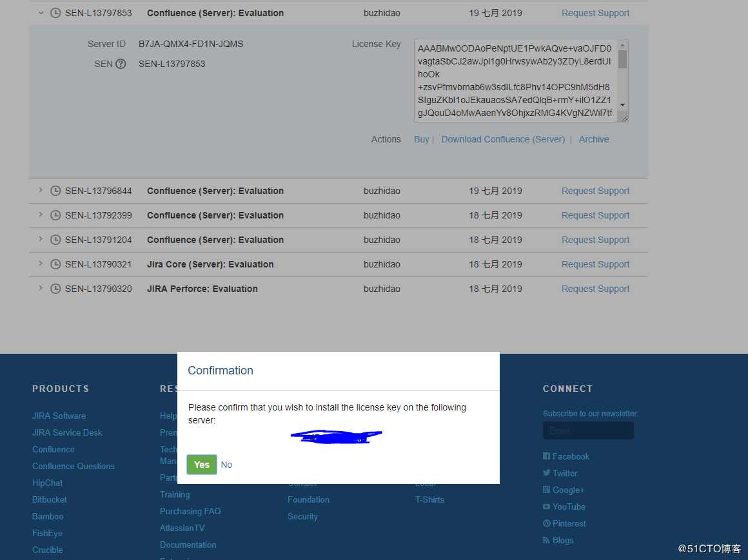Request Support for SEN-L13796844
The width and height of the screenshot is (748, 560).
[x=595, y=191]
